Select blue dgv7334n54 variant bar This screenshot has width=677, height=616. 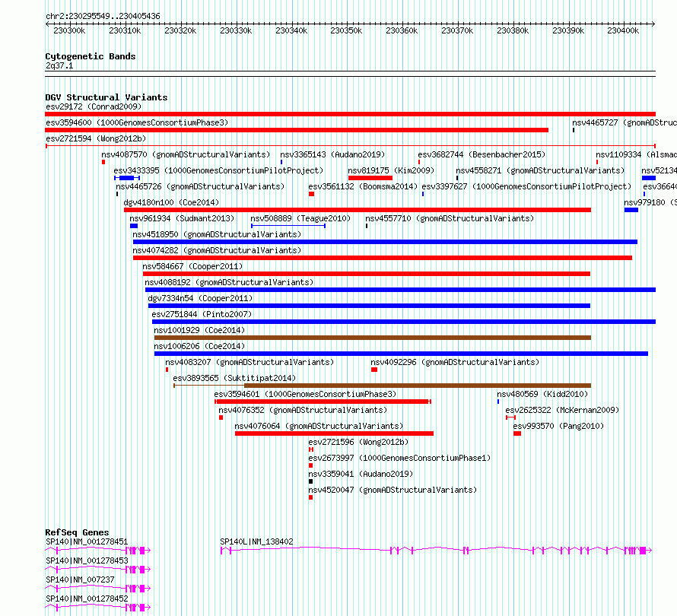tap(369, 306)
